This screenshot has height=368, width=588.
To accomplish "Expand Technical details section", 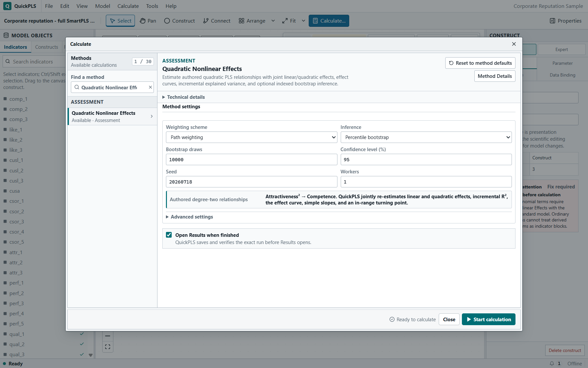I will pyautogui.click(x=184, y=97).
